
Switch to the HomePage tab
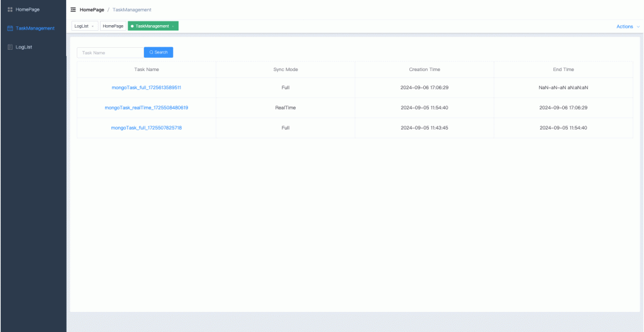pos(113,26)
